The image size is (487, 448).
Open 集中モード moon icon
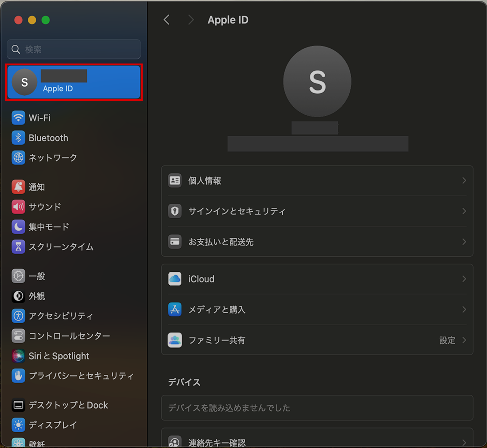18,227
